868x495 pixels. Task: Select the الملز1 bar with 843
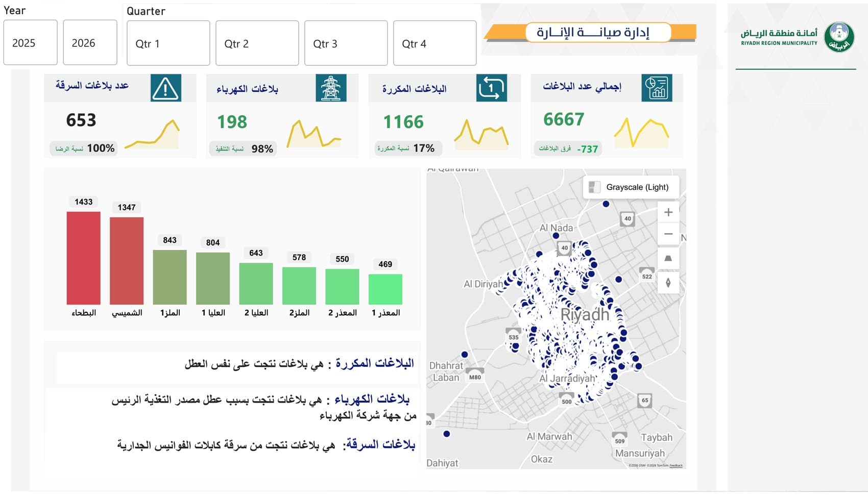[x=170, y=277]
